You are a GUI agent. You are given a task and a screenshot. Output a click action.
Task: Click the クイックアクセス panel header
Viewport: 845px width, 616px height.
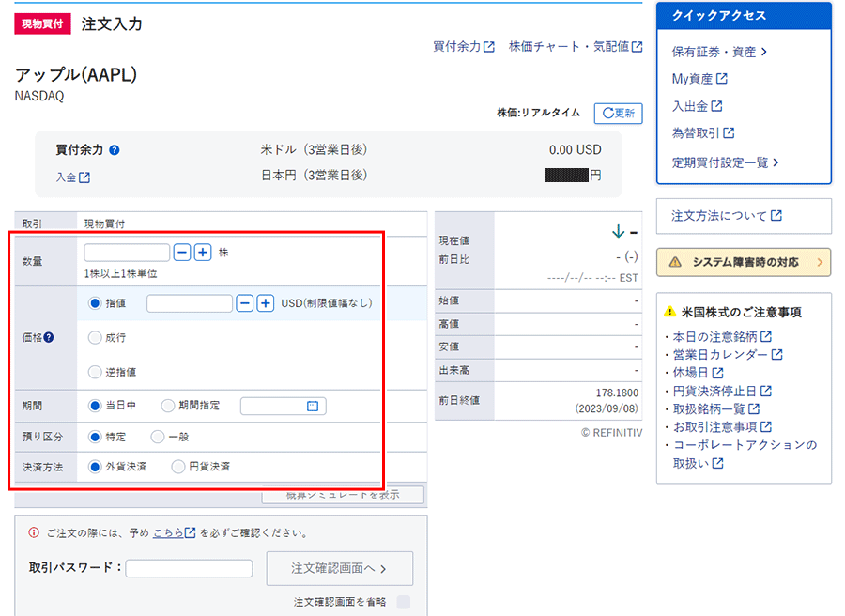(x=744, y=16)
